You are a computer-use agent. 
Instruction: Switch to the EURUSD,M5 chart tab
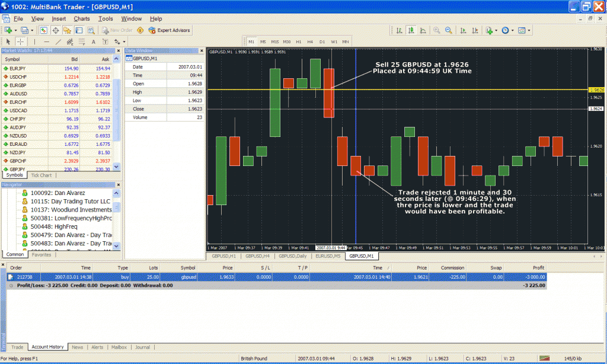pyautogui.click(x=327, y=256)
